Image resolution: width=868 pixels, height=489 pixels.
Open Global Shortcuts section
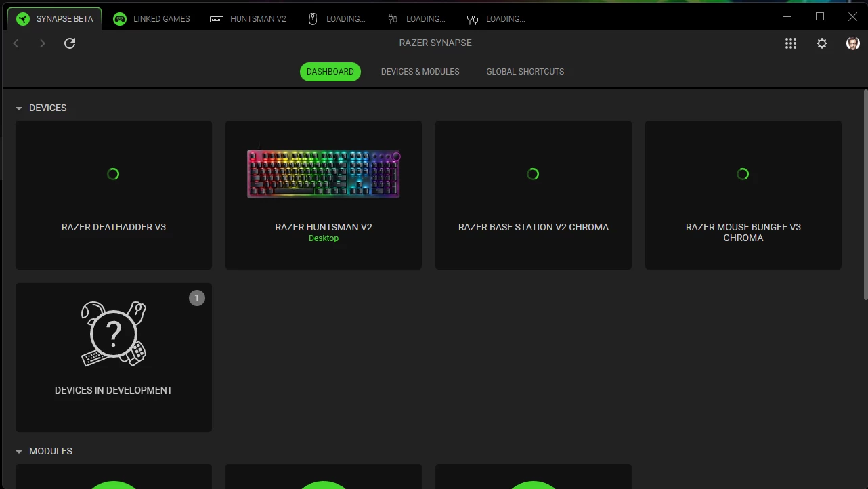[525, 72]
